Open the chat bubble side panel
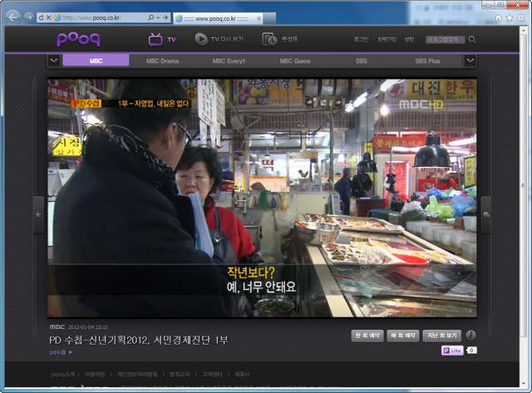This screenshot has width=532, height=393. pyautogui.click(x=485, y=214)
